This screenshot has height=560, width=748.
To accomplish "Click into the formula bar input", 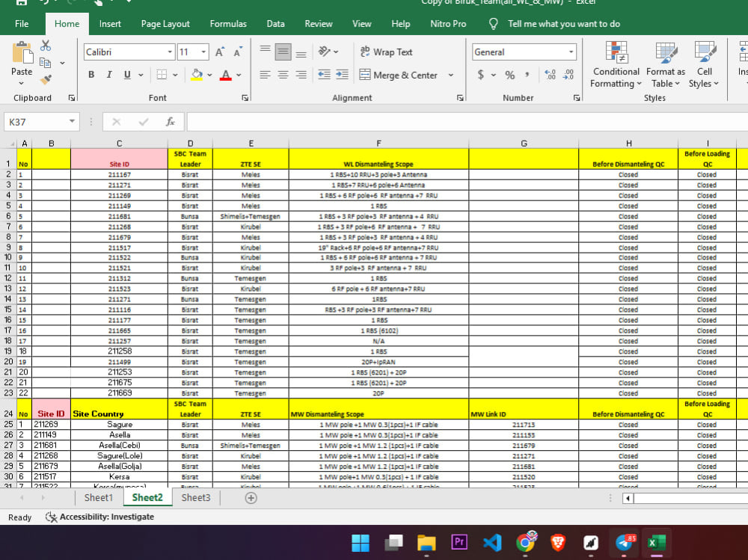I will pos(467,122).
